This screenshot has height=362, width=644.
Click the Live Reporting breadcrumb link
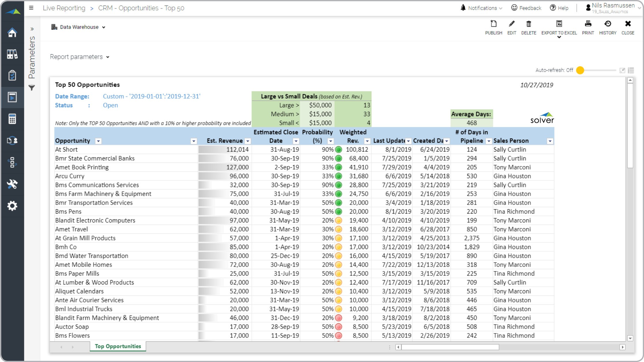[64, 8]
